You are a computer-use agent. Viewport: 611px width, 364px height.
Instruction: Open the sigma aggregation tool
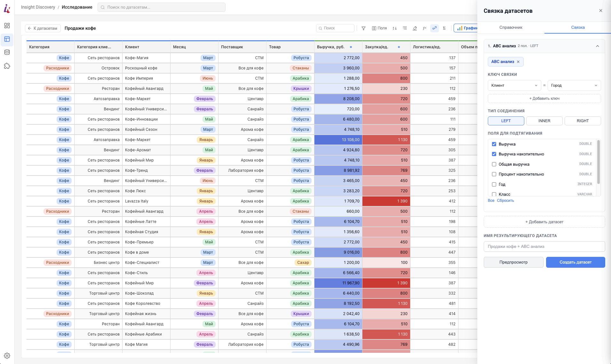444,28
